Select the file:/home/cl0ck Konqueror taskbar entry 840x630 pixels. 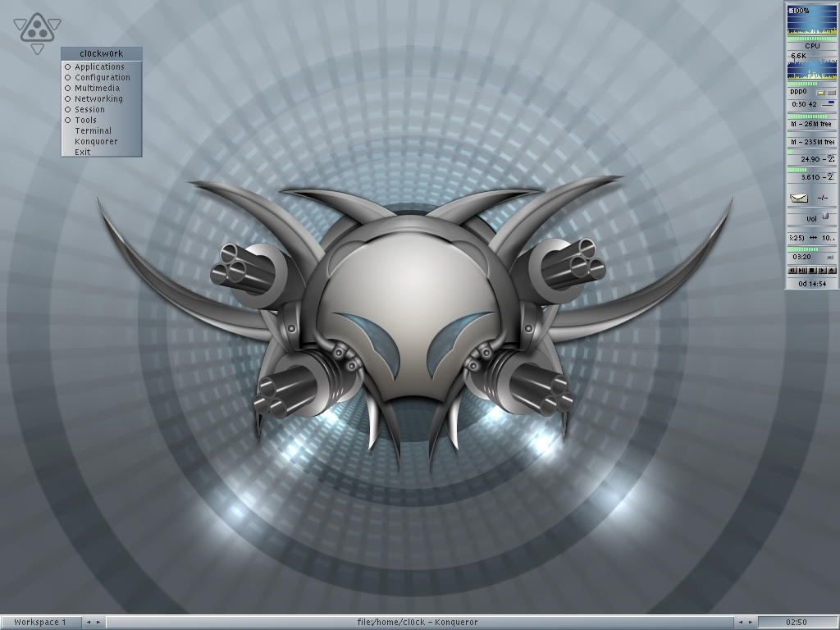(418, 623)
